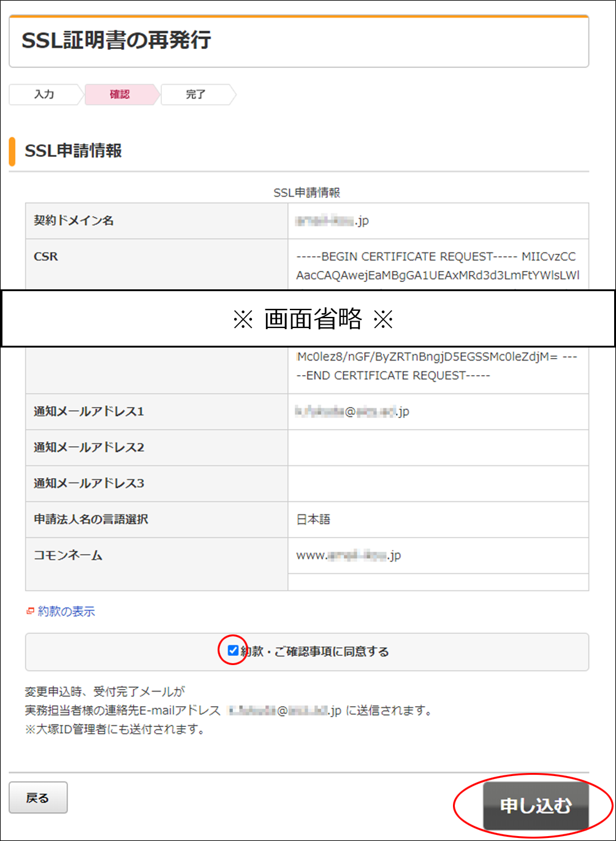Click the 日本語 language value

[314, 520]
